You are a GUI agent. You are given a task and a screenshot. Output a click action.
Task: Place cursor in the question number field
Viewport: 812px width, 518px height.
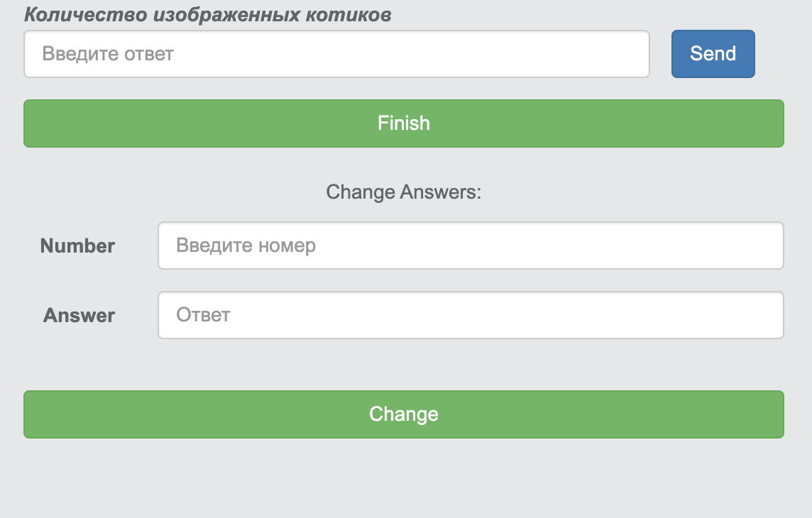[470, 246]
